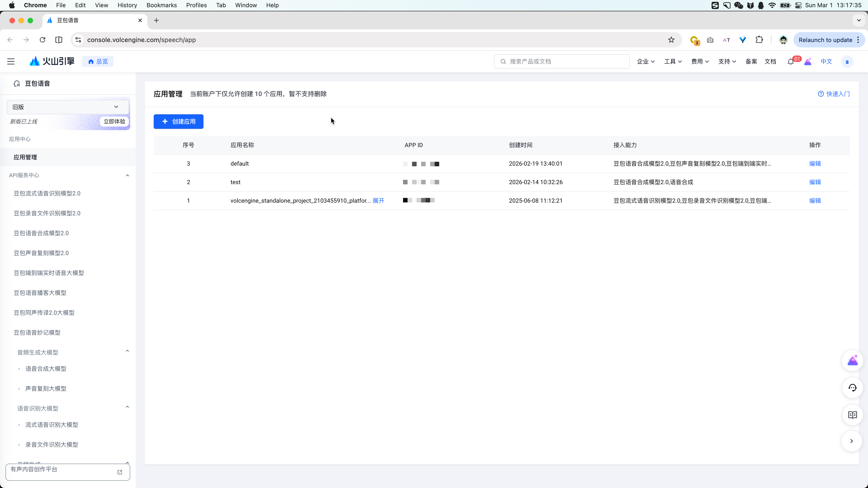Open the Bookmarks menu in menu bar

point(161,5)
